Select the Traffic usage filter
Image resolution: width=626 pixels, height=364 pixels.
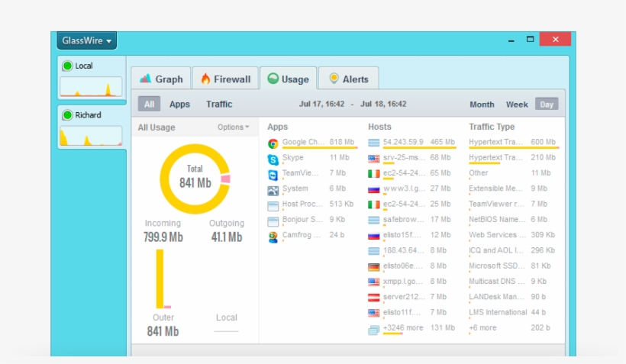tap(219, 105)
